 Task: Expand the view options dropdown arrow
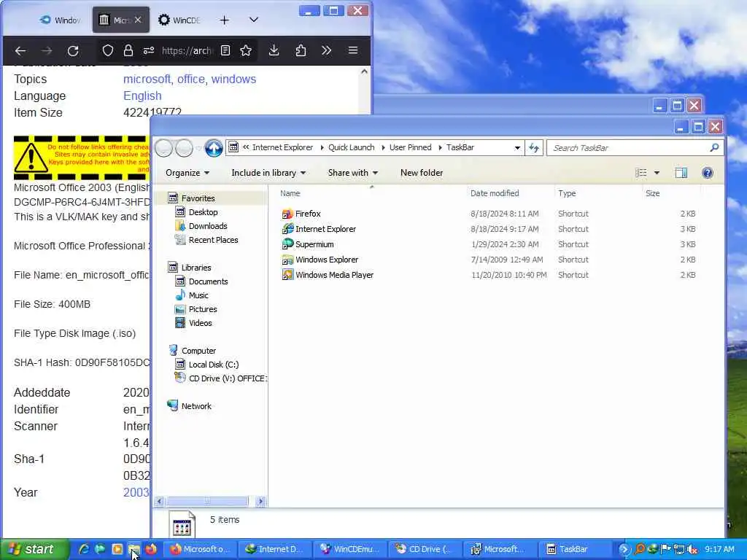pos(657,173)
